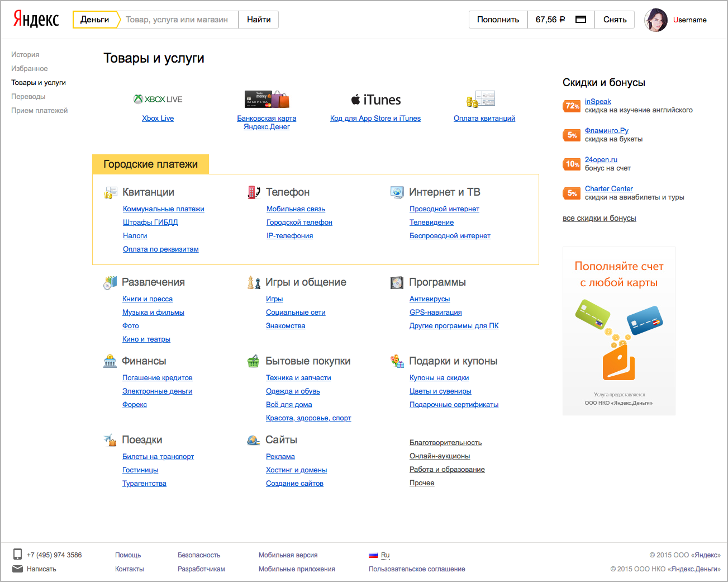Open the Ru language selector
The height and width of the screenshot is (582, 728).
386,555
